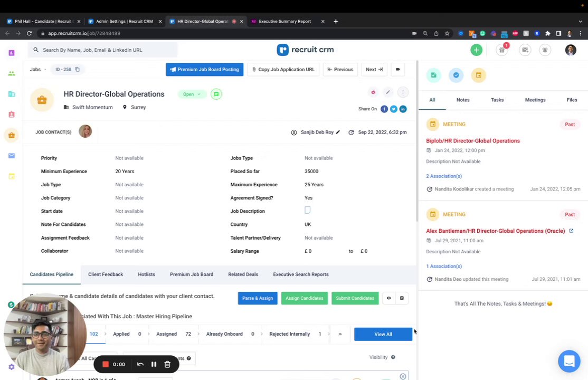Click the search by name input field
Image resolution: width=588 pixels, height=380 pixels.
pyautogui.click(x=103, y=50)
